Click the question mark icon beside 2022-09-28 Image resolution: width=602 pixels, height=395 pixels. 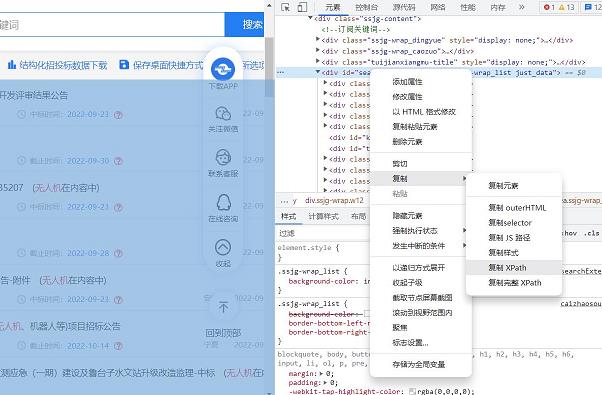pos(118,253)
